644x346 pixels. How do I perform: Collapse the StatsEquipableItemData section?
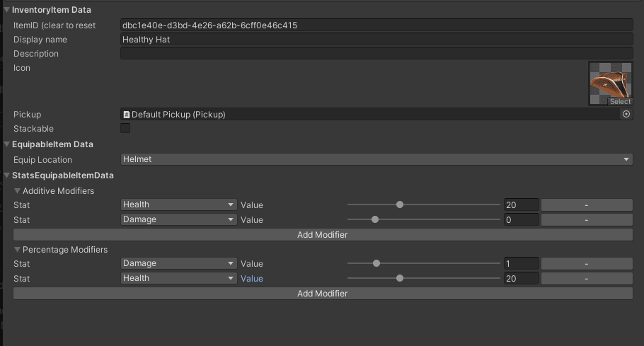[x=7, y=175]
